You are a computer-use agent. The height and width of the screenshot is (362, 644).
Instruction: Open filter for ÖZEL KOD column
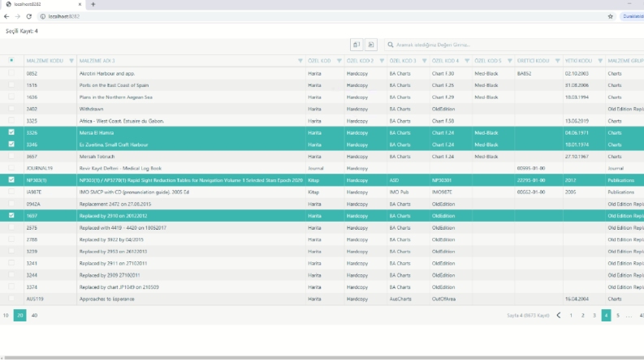pos(339,61)
